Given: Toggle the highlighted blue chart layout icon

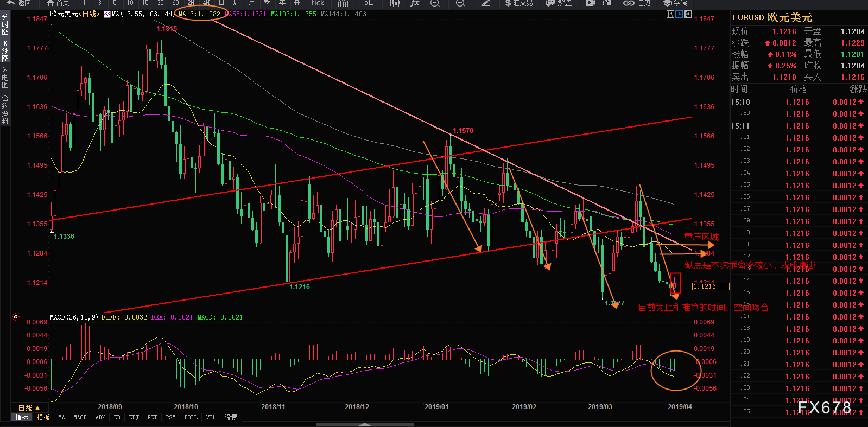Looking at the screenshot, I should pyautogui.click(x=679, y=14).
